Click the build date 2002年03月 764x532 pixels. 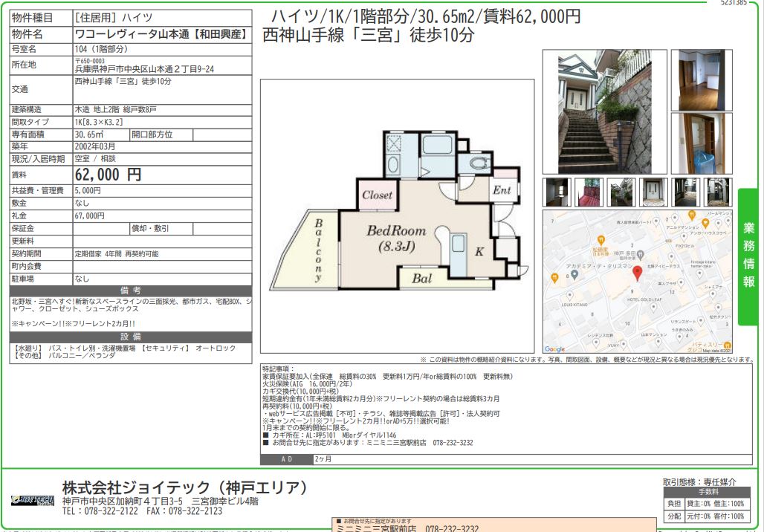coord(95,146)
